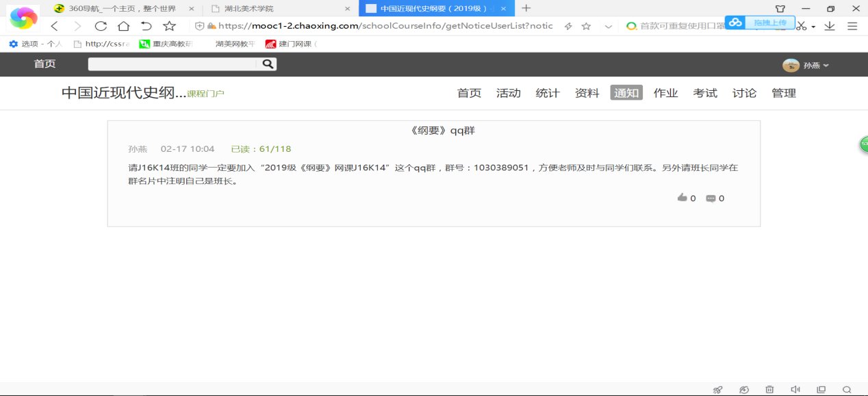
Task: Open the 课程门户 link
Action: 205,94
